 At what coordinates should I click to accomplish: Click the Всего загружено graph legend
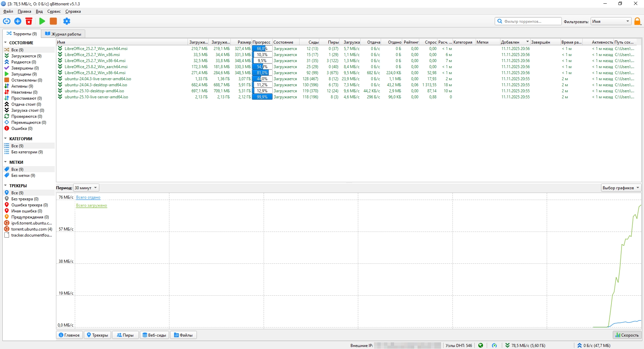(x=92, y=205)
